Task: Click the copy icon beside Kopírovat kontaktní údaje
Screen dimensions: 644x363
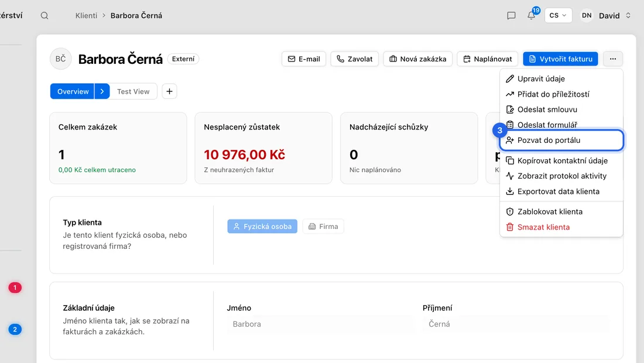Action: [x=510, y=160]
